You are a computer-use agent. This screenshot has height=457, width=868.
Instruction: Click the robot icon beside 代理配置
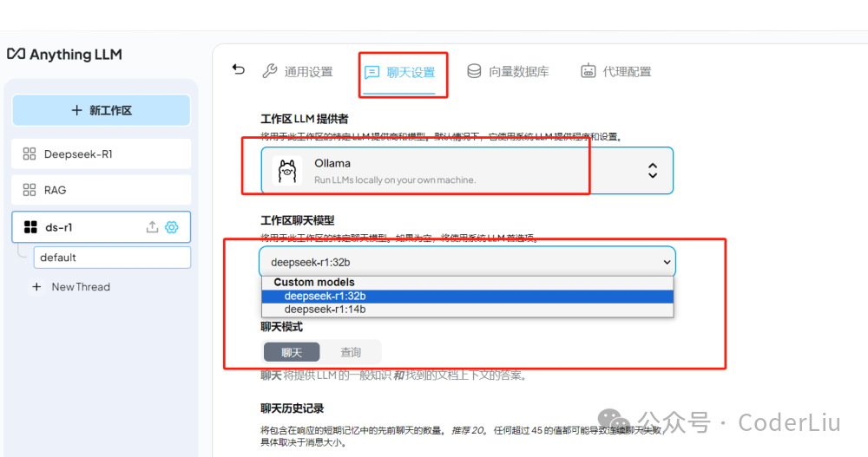pos(588,71)
